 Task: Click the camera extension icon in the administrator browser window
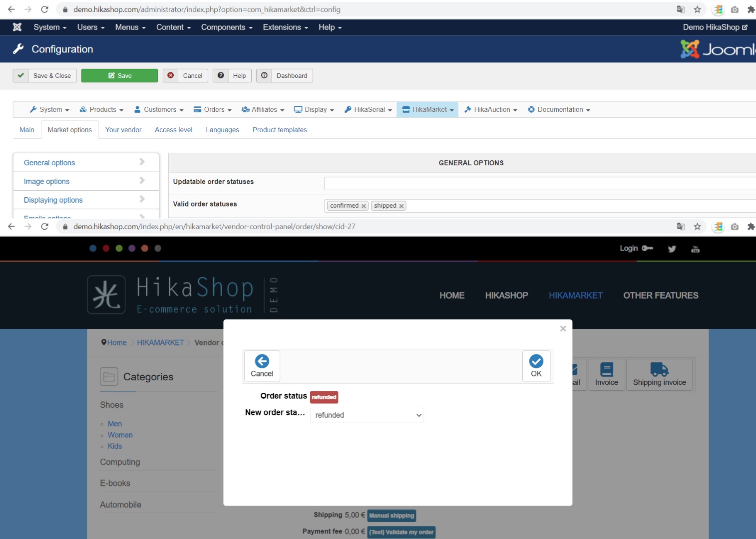pos(735,9)
